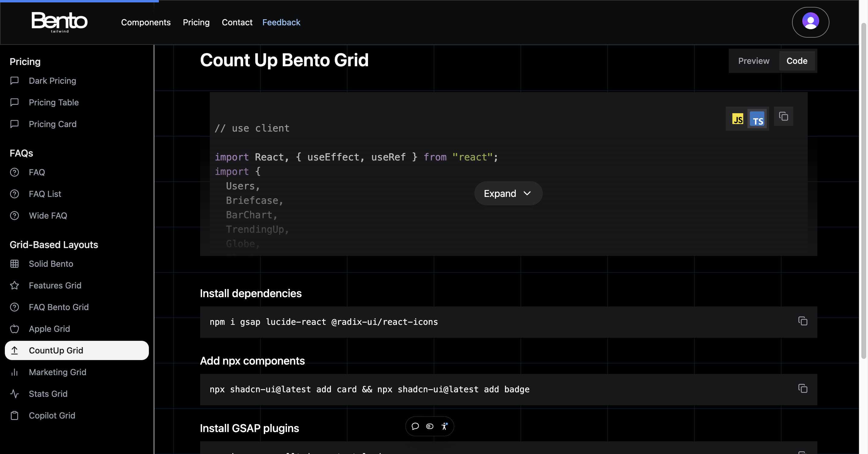Click the Apple Grid apple icon
Screen dimensions: 868x454
coord(14,329)
